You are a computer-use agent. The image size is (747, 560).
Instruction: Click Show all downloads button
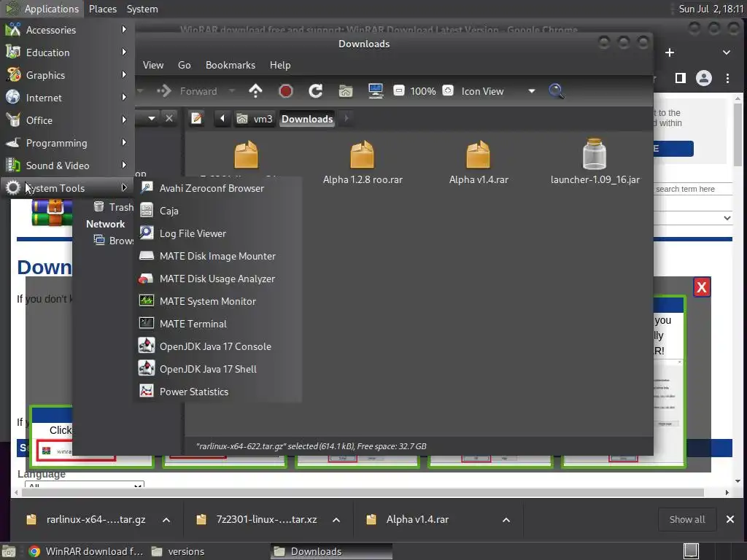pos(687,519)
